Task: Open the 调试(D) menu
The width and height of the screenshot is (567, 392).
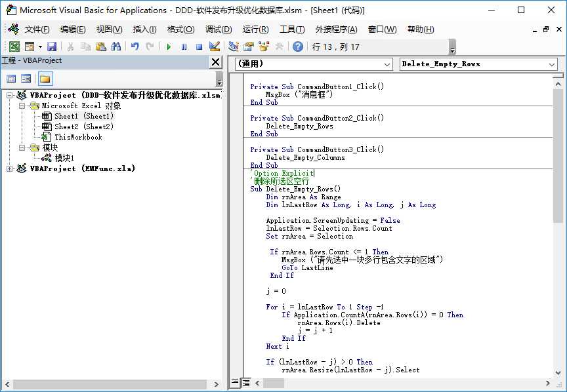Action: [x=219, y=29]
